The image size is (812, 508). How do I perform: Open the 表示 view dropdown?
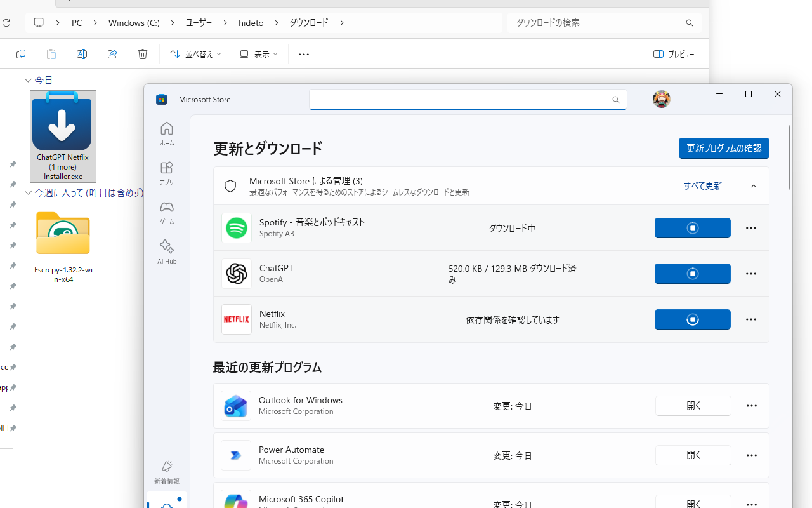257,54
